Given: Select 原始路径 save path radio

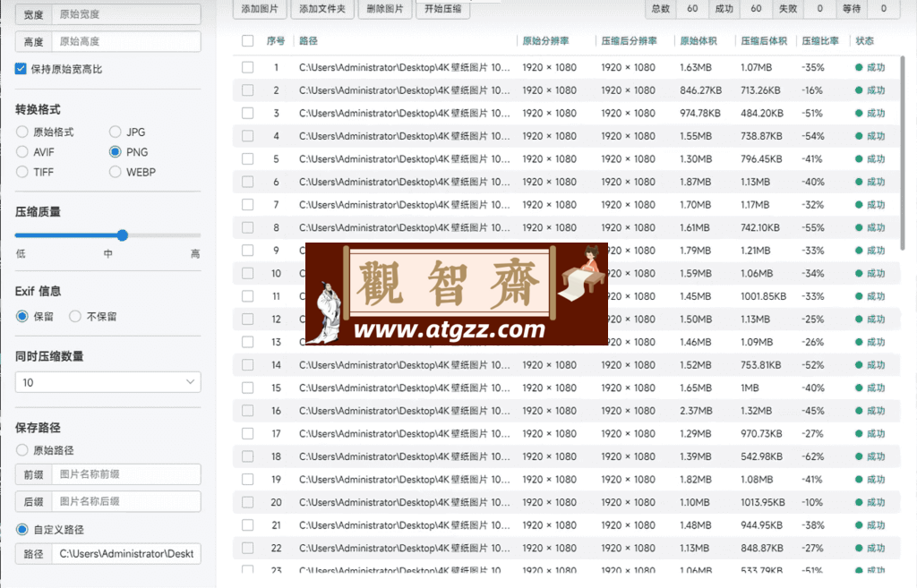Looking at the screenshot, I should (22, 450).
